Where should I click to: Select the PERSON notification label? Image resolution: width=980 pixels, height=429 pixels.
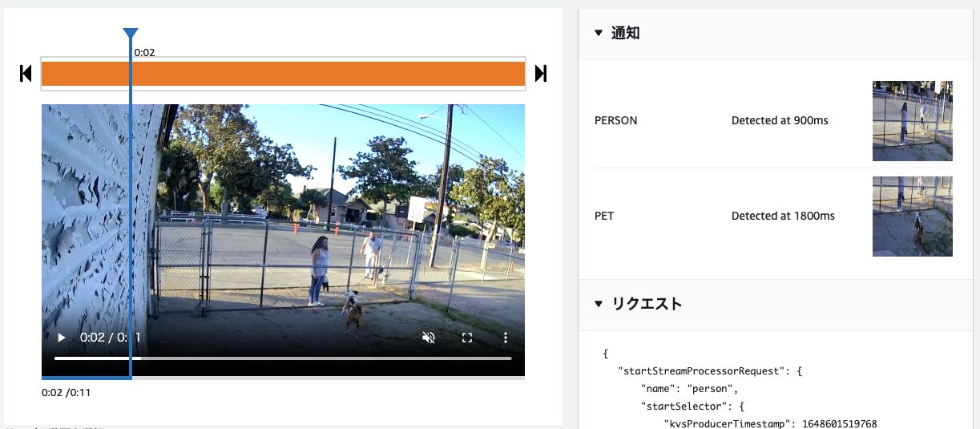click(616, 121)
